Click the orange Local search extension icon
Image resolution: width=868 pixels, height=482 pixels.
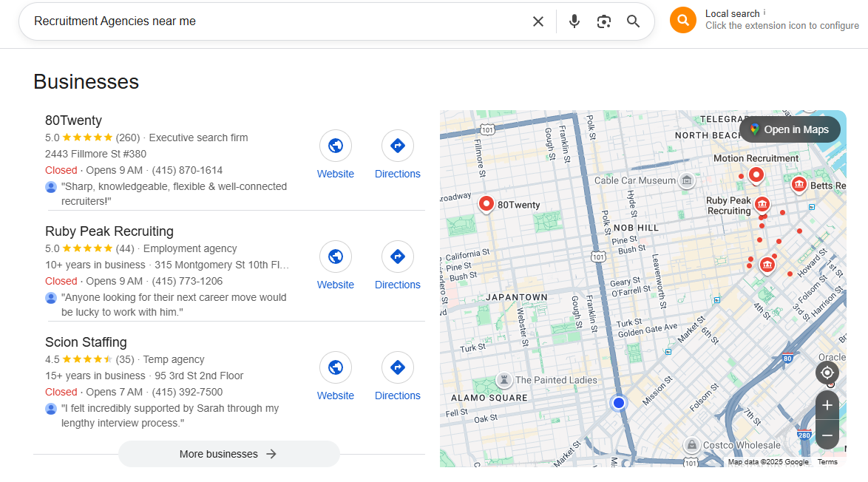tap(683, 20)
